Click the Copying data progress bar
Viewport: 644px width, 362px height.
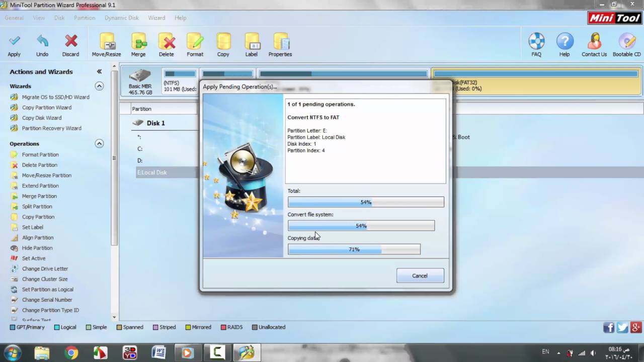(354, 249)
